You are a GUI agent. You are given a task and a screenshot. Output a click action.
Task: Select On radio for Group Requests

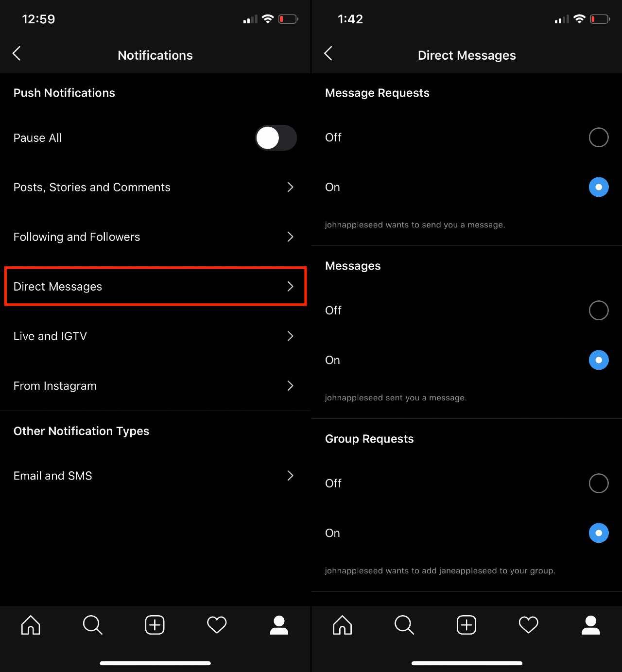(599, 533)
